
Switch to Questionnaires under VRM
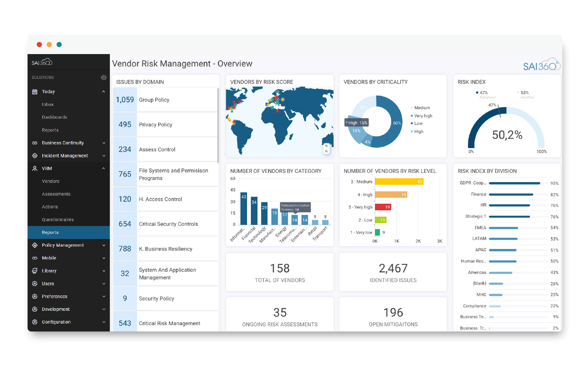[58, 219]
